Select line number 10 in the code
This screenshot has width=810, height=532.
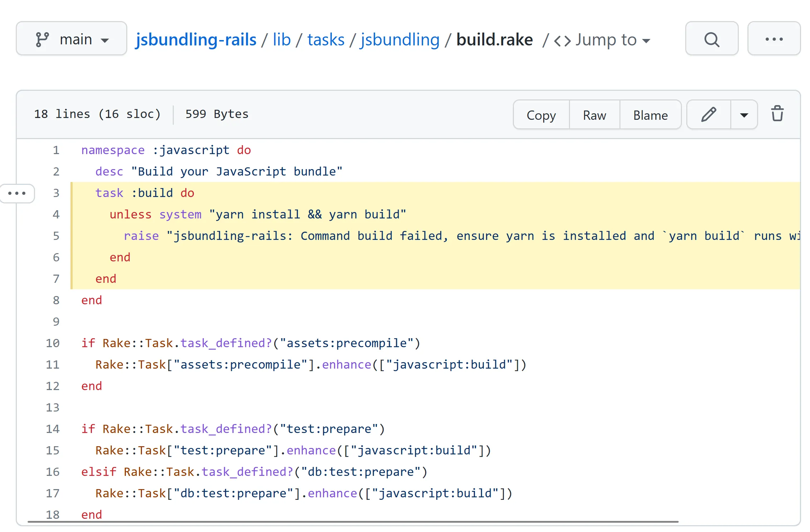coord(52,343)
